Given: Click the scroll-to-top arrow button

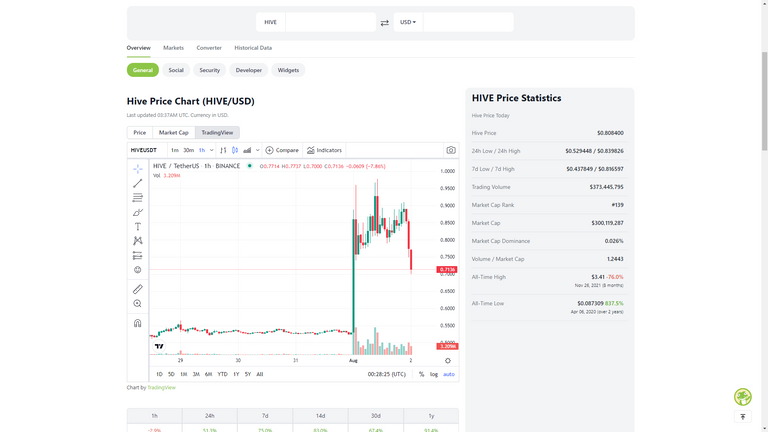Looking at the screenshot, I should pos(743,417).
